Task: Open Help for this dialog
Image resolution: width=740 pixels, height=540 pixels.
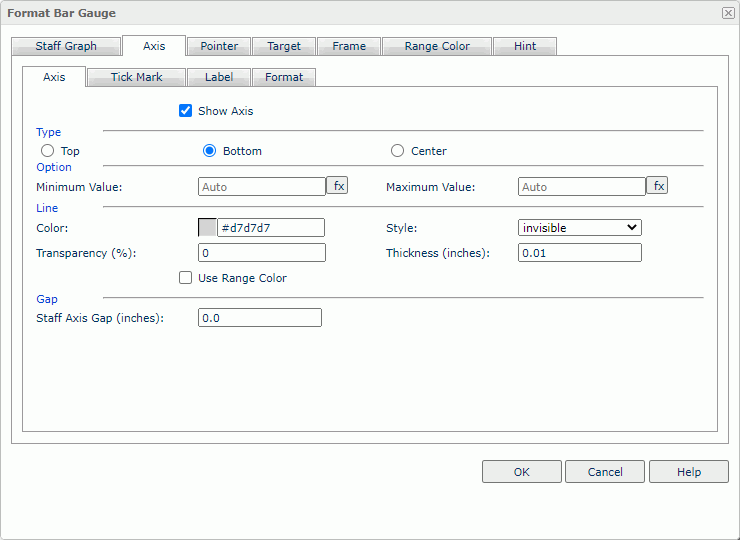Action: (689, 472)
